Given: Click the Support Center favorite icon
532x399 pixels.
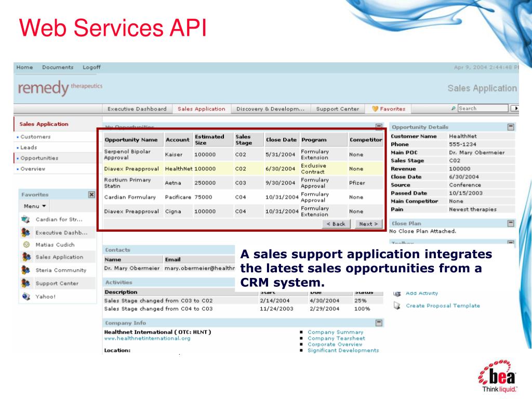Looking at the screenshot, I should click(x=25, y=283).
